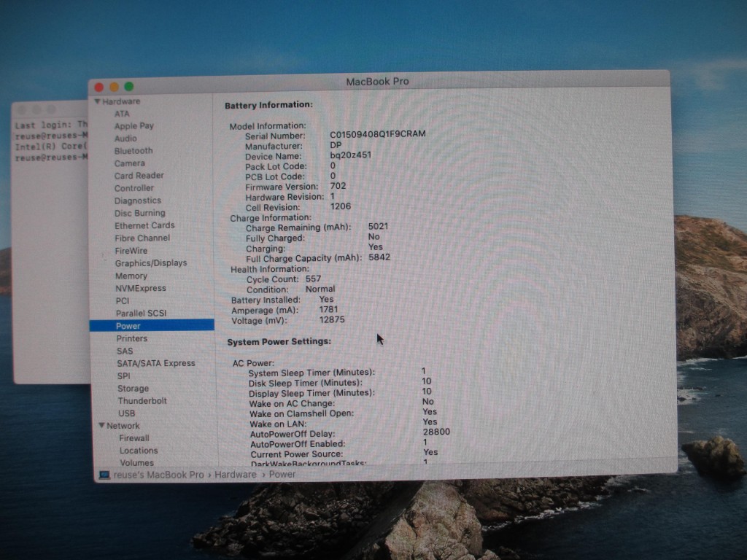
Task: Open Locations under Network
Action: [139, 451]
